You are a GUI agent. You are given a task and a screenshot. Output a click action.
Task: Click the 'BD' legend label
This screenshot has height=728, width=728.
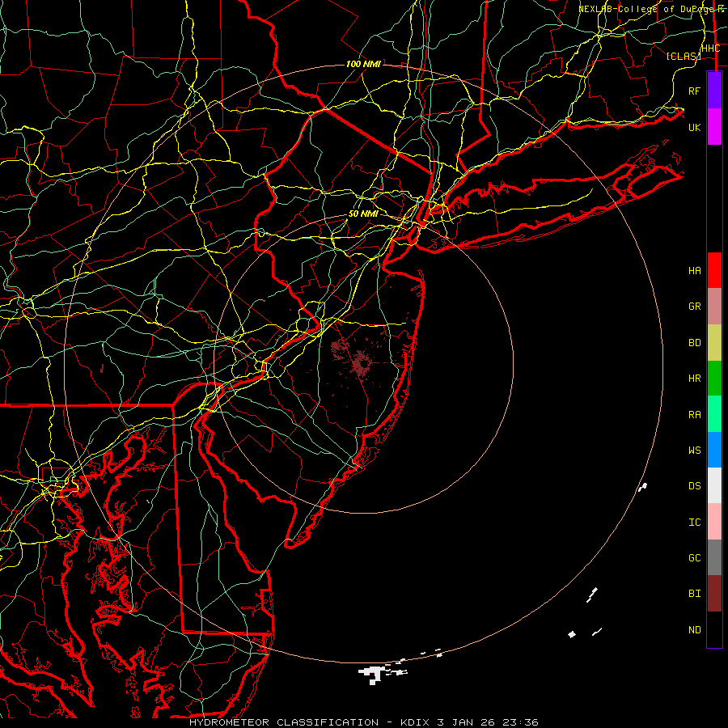[694, 343]
